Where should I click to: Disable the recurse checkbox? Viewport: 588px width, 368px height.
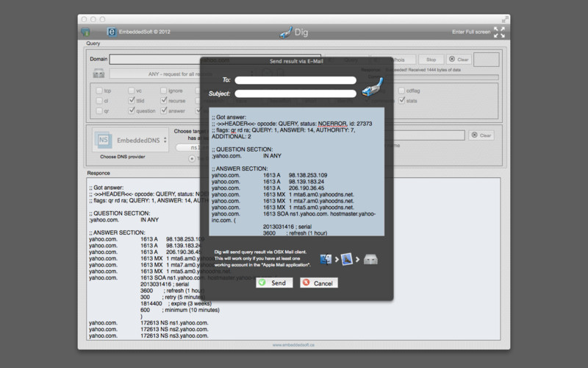[163, 100]
